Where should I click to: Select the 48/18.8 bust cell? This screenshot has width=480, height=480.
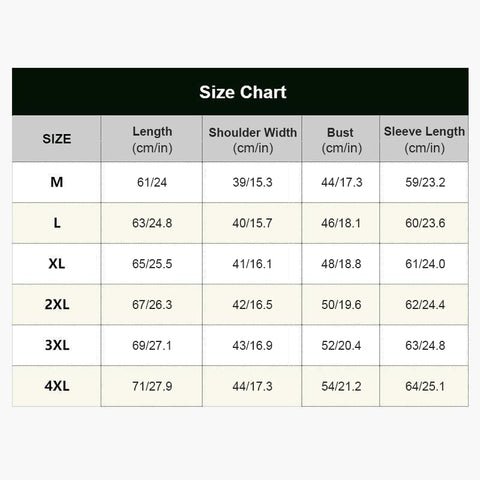pos(341,264)
